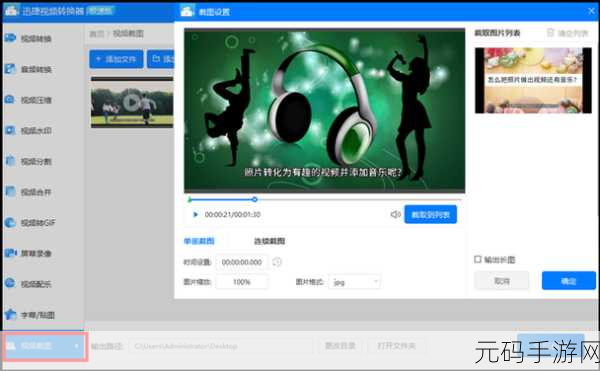Mute the preview with the speaker icon
The height and width of the screenshot is (371, 600).
point(395,214)
